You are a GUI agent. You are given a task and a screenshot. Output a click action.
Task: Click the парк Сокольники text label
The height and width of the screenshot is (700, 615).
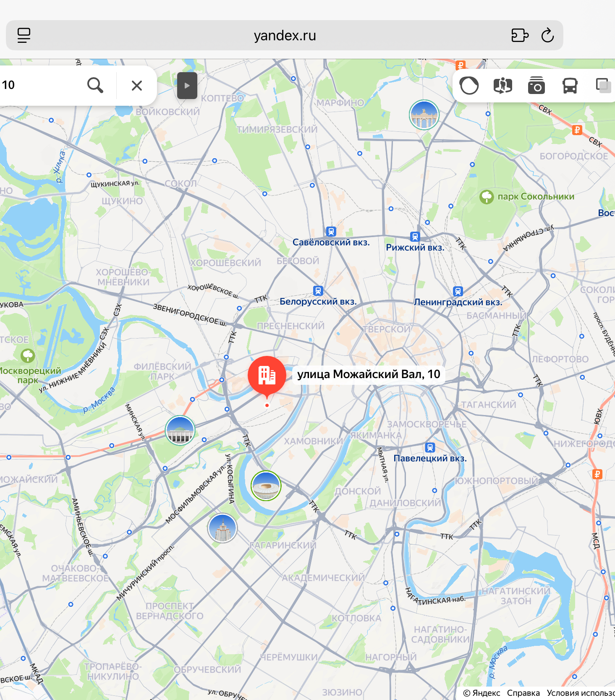coord(536,196)
